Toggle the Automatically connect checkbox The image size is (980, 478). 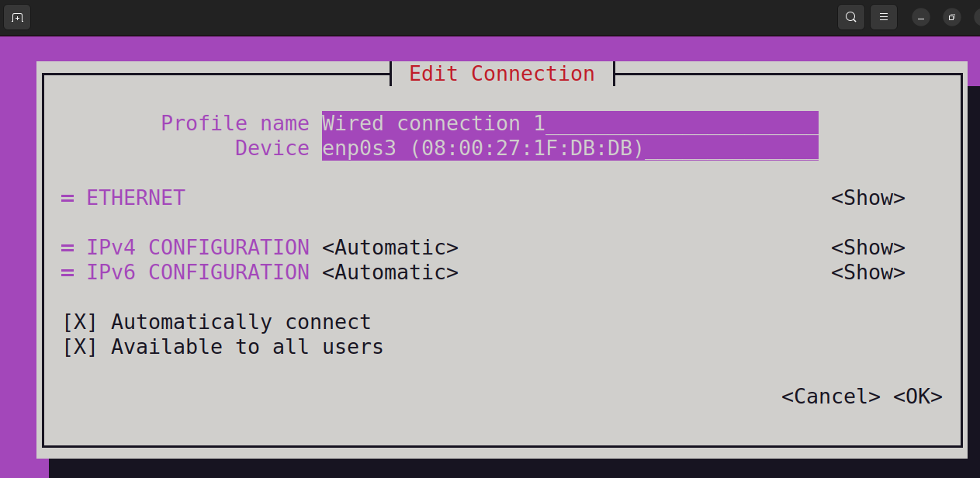[80, 322]
